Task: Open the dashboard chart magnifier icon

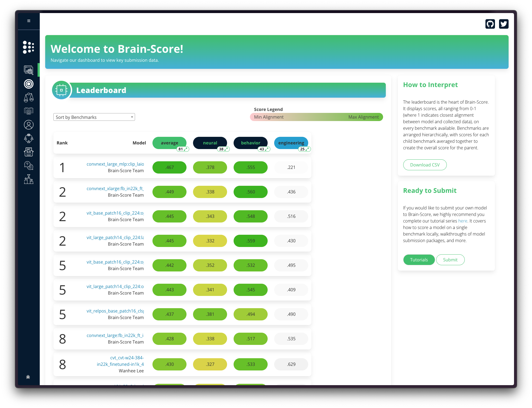Action: (x=29, y=70)
